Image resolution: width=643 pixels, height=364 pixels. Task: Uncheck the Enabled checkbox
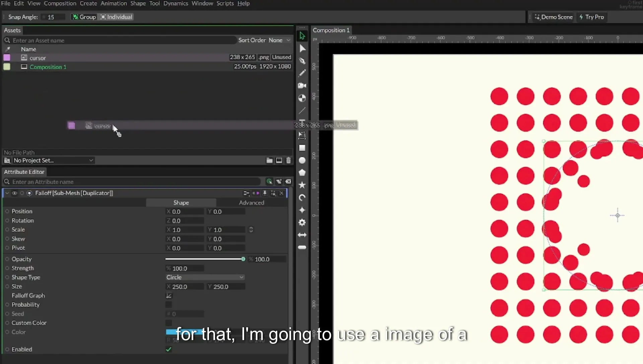tap(169, 349)
